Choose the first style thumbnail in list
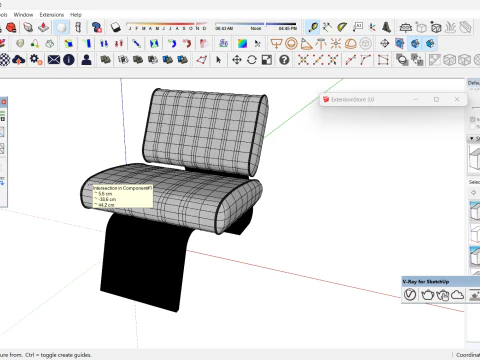This screenshot has height=360, width=480. click(x=475, y=211)
